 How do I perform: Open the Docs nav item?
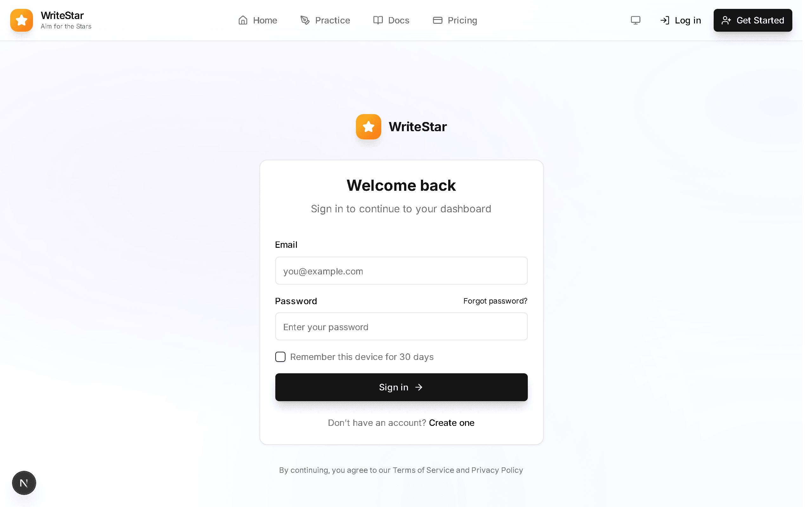point(391,20)
